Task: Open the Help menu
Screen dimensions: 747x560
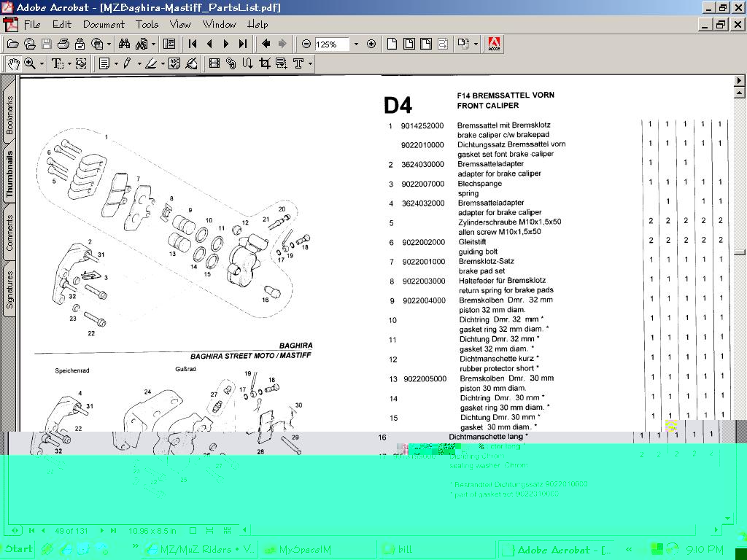Action: point(258,24)
